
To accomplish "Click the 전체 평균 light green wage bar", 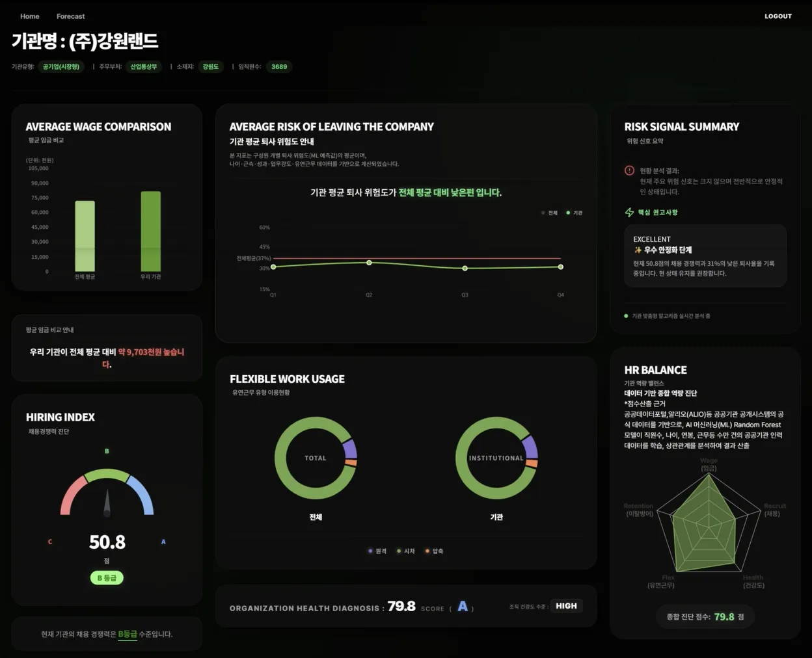I will (x=85, y=236).
